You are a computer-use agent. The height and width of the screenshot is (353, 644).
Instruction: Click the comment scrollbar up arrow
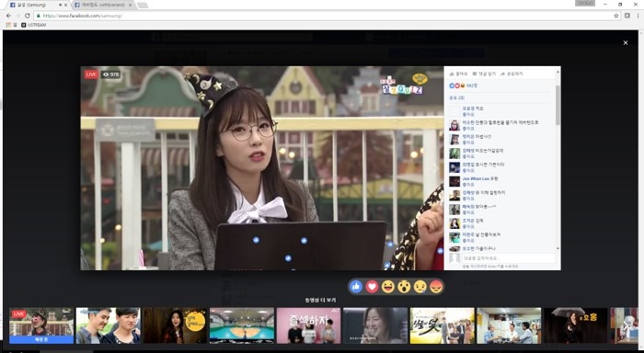pyautogui.click(x=558, y=72)
